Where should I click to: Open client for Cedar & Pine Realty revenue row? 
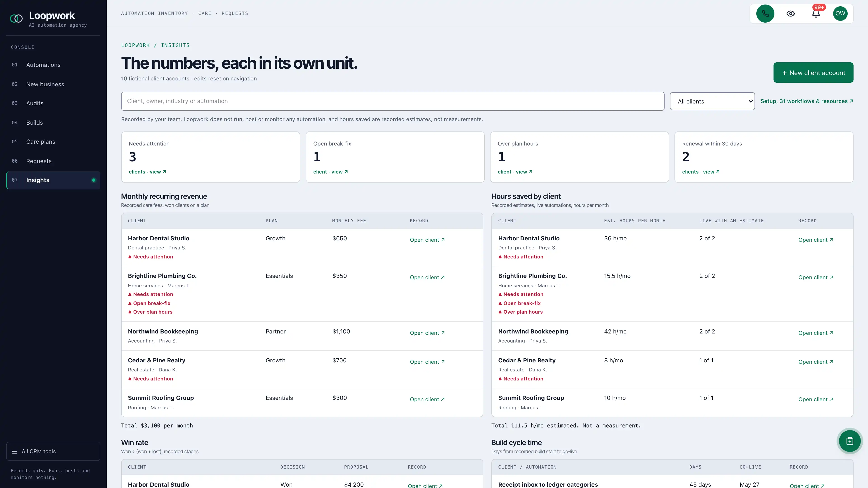pos(427,362)
